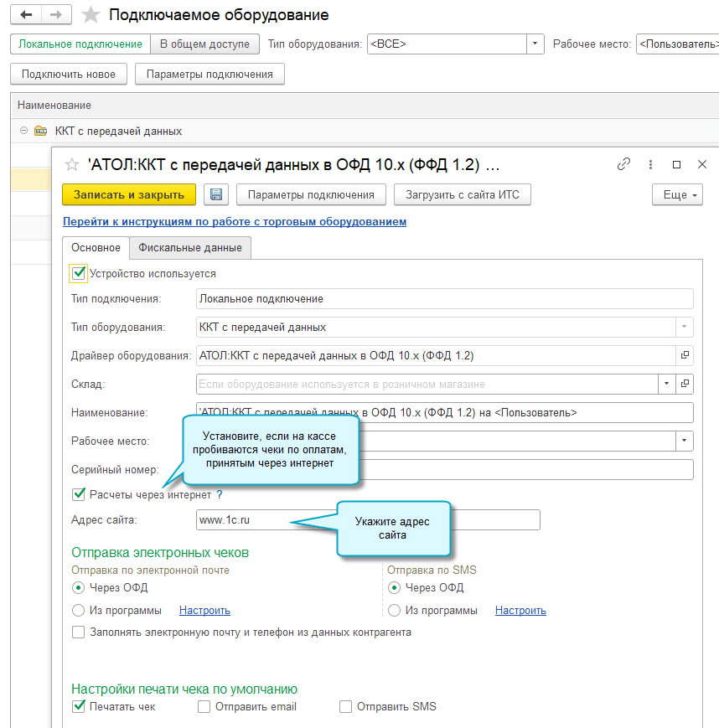Open Параметры подключения inside the device dialog
The width and height of the screenshot is (719, 728).
point(311,194)
